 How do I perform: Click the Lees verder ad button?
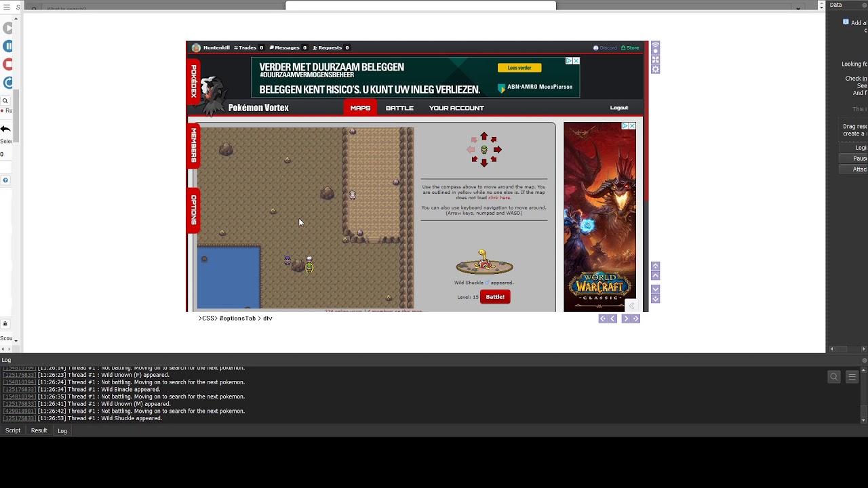519,68
